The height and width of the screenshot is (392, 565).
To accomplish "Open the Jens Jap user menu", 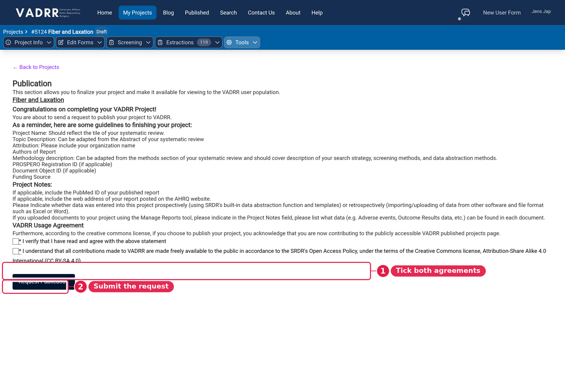I will point(541,11).
